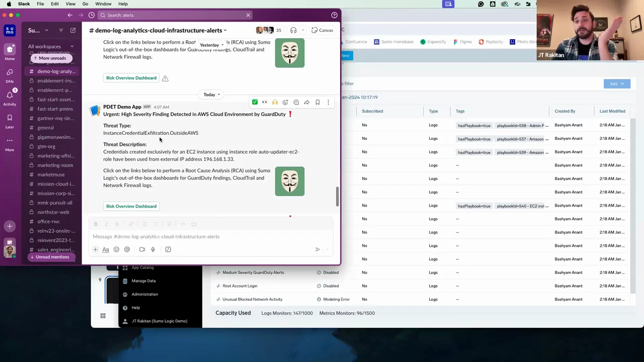Toggle bold formatting in composer

[x=96, y=224]
